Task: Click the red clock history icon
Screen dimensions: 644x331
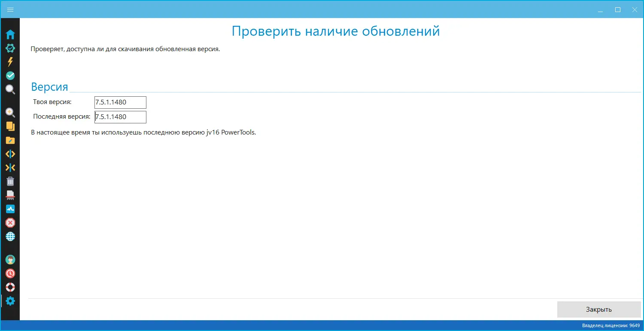Action: [x=10, y=273]
